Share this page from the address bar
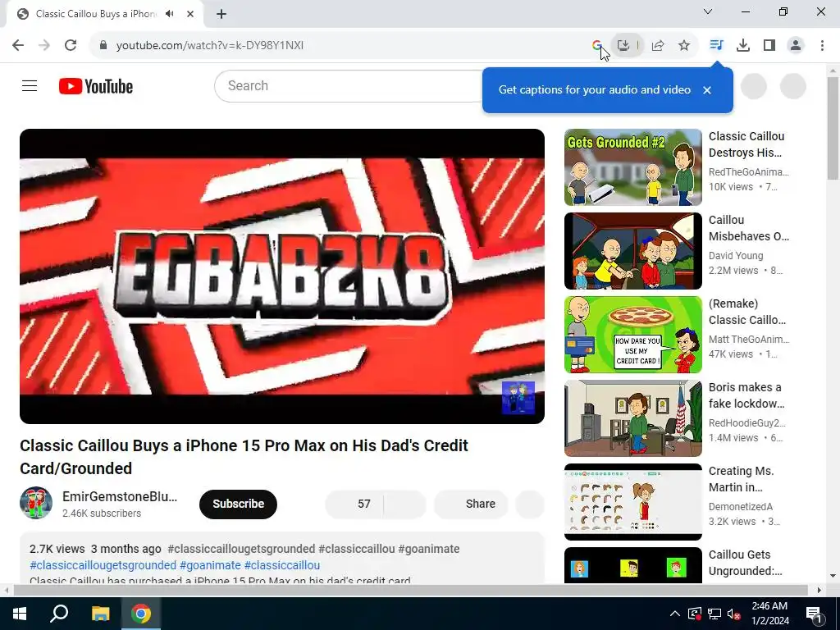The image size is (840, 630). click(x=658, y=46)
